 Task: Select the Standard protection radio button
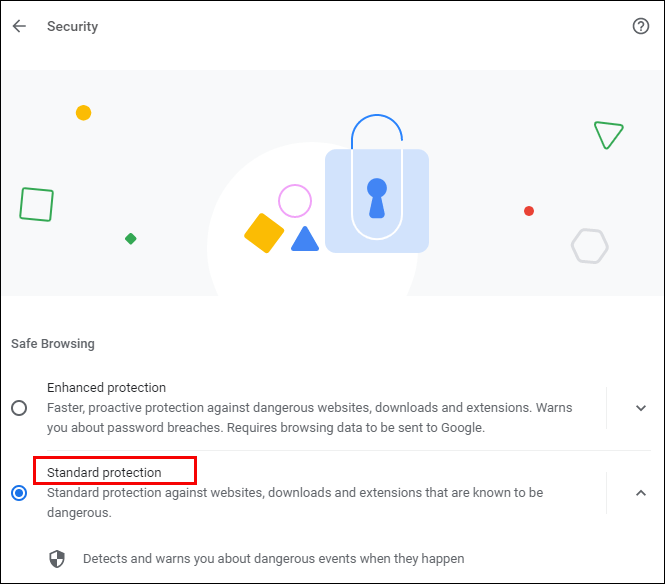pyautogui.click(x=19, y=493)
